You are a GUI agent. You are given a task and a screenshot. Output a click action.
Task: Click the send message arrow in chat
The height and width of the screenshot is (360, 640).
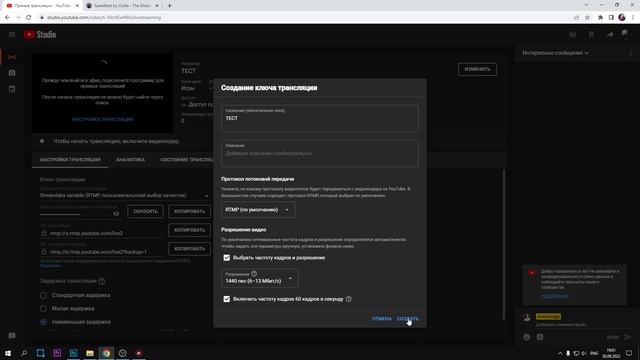pos(628,337)
